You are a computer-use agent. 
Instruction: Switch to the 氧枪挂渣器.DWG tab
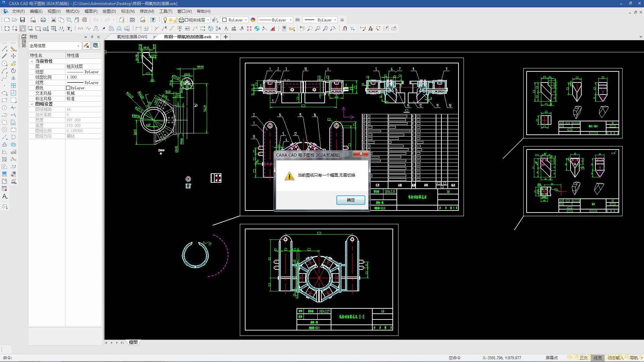coord(132,37)
